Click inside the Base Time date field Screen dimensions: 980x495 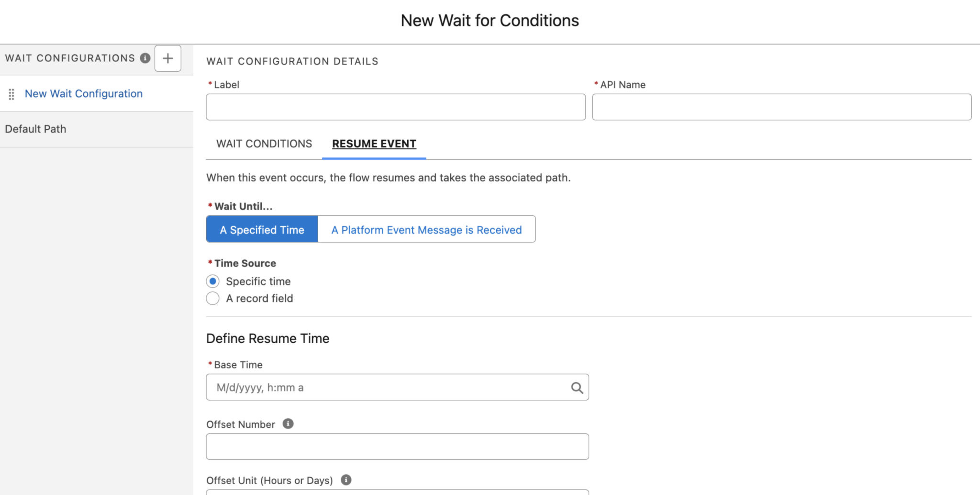[x=383, y=387]
